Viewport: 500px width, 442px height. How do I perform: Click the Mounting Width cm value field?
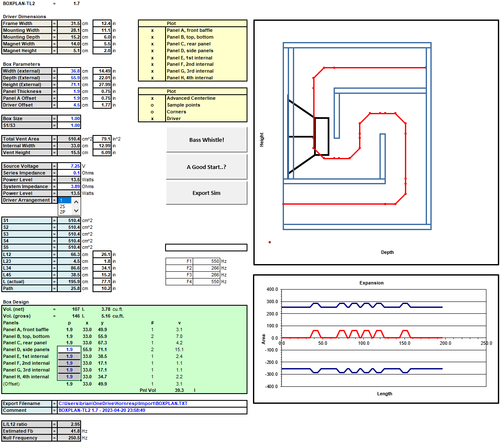pos(69,30)
